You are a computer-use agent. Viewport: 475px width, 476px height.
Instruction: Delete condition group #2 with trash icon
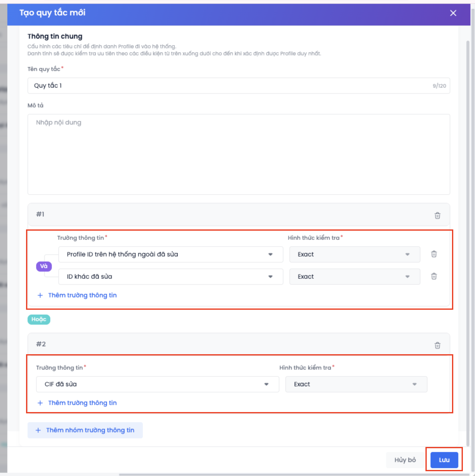437,345
